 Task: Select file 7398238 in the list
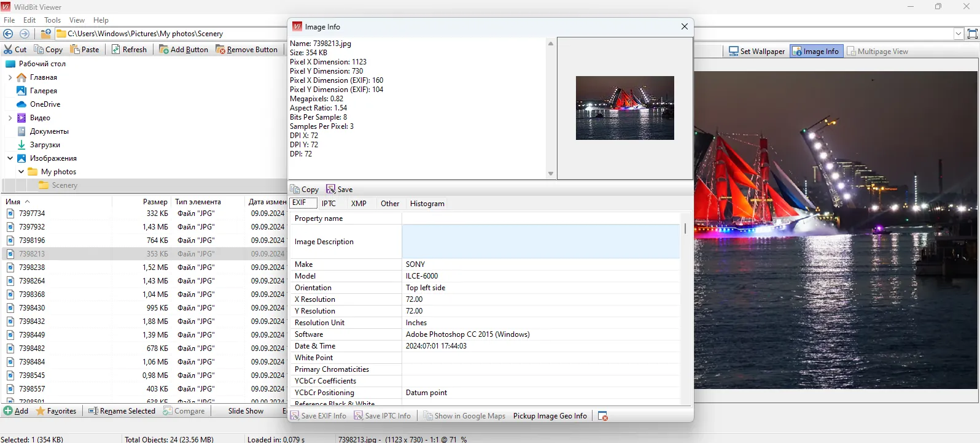click(32, 268)
